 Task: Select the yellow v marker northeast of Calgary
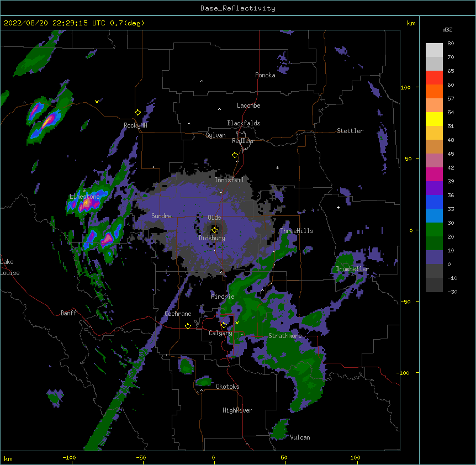[x=237, y=323]
